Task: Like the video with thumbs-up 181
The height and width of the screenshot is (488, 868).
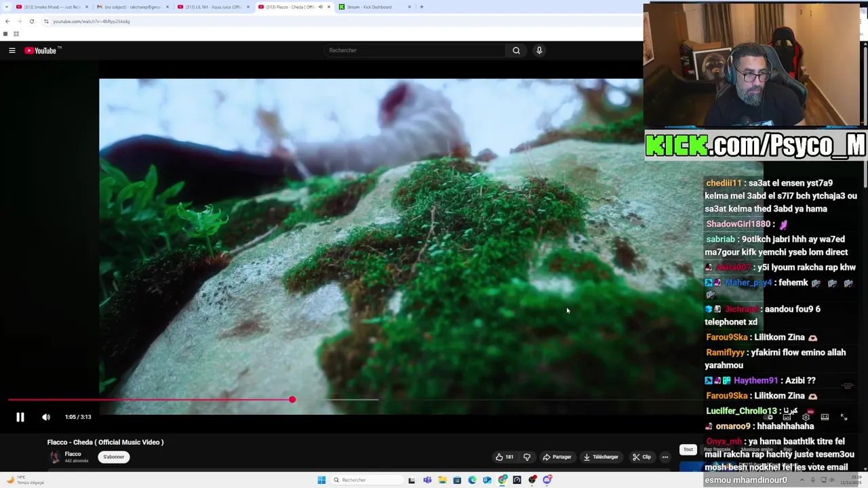Action: (504, 457)
